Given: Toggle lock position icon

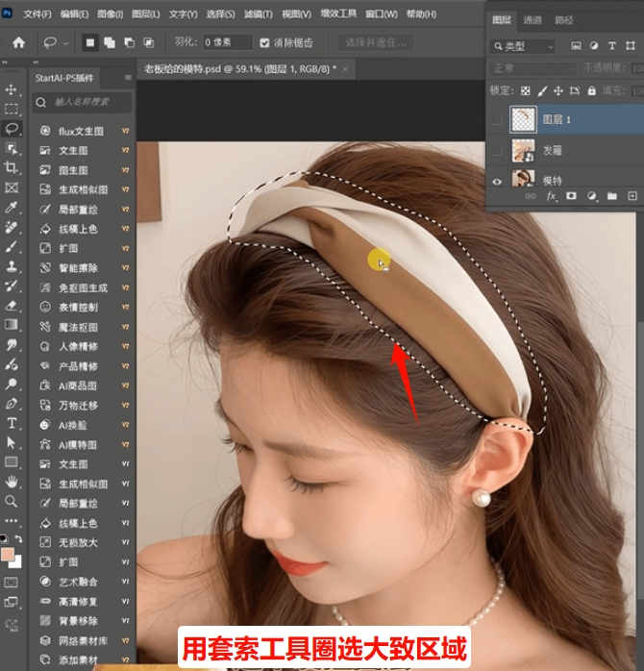Looking at the screenshot, I should coord(558,90).
